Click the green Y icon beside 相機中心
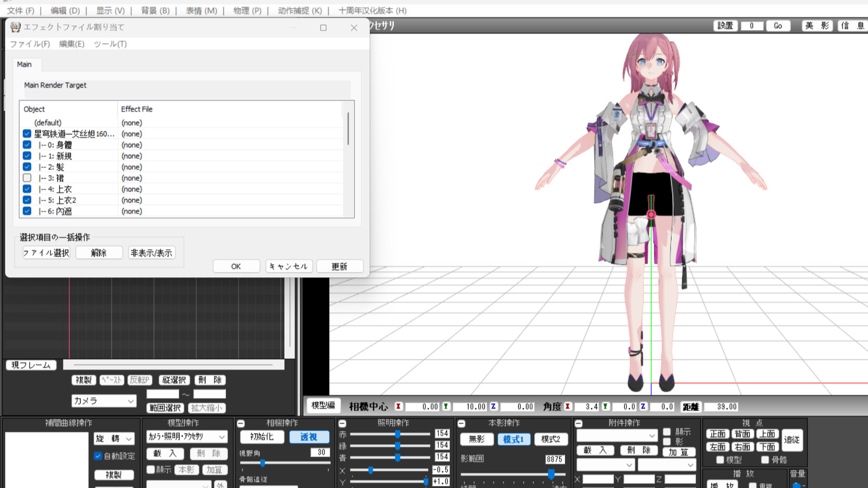The width and height of the screenshot is (868, 488). 446,406
